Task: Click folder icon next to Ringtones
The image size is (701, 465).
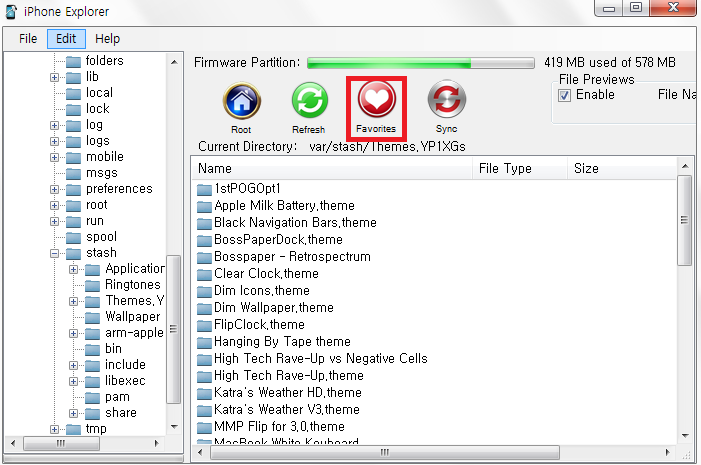Action: pyautogui.click(x=93, y=285)
